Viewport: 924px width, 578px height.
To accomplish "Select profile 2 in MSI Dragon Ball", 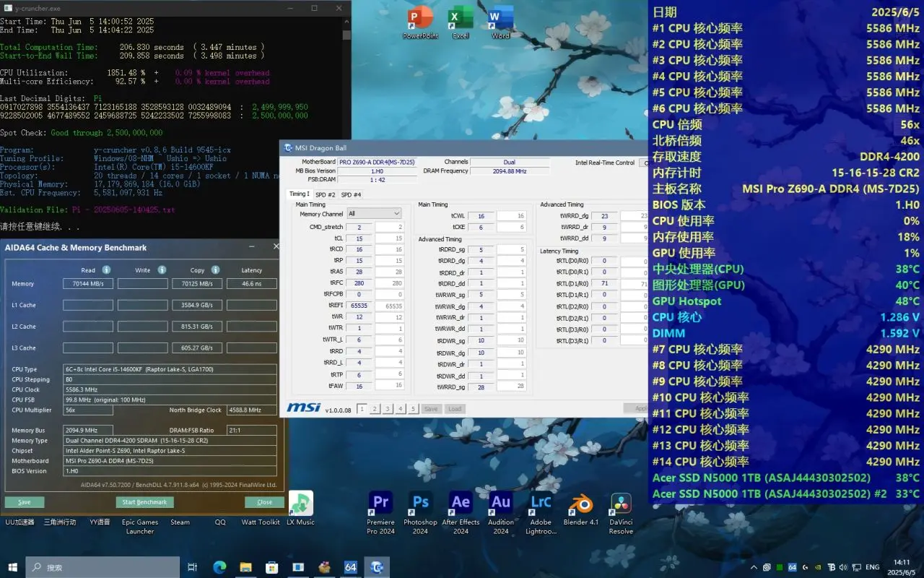I will coord(375,409).
